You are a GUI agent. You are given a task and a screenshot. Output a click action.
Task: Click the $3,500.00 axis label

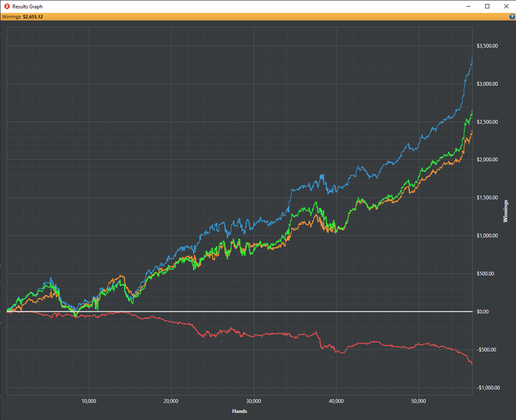(487, 46)
